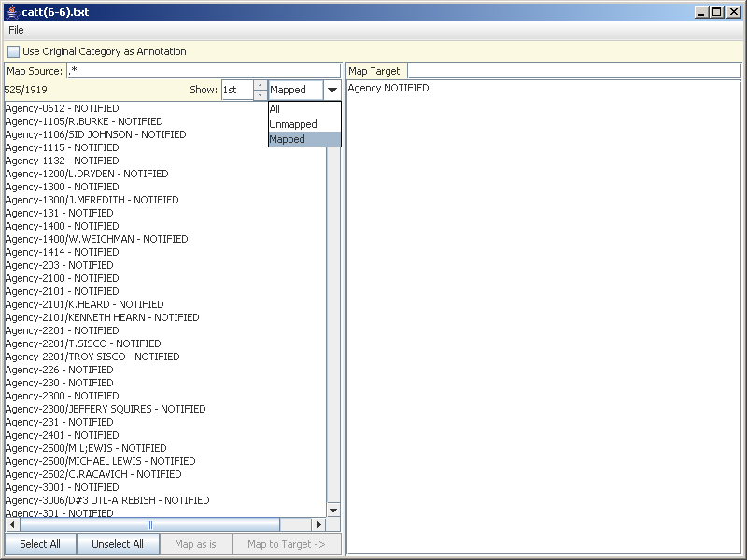Viewport: 747px width, 560px height.
Task: Click the Select All button
Action: pyautogui.click(x=40, y=544)
